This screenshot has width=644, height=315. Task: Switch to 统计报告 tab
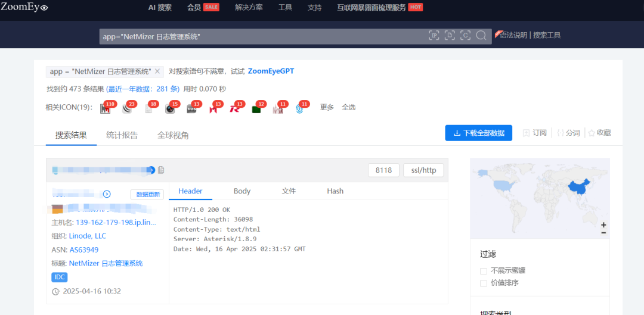pyautogui.click(x=122, y=135)
